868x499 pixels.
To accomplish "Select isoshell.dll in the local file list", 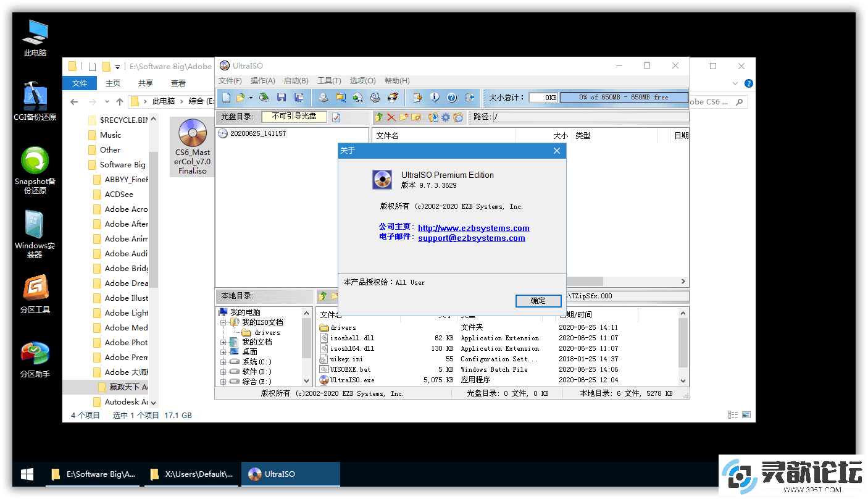I will pyautogui.click(x=352, y=338).
